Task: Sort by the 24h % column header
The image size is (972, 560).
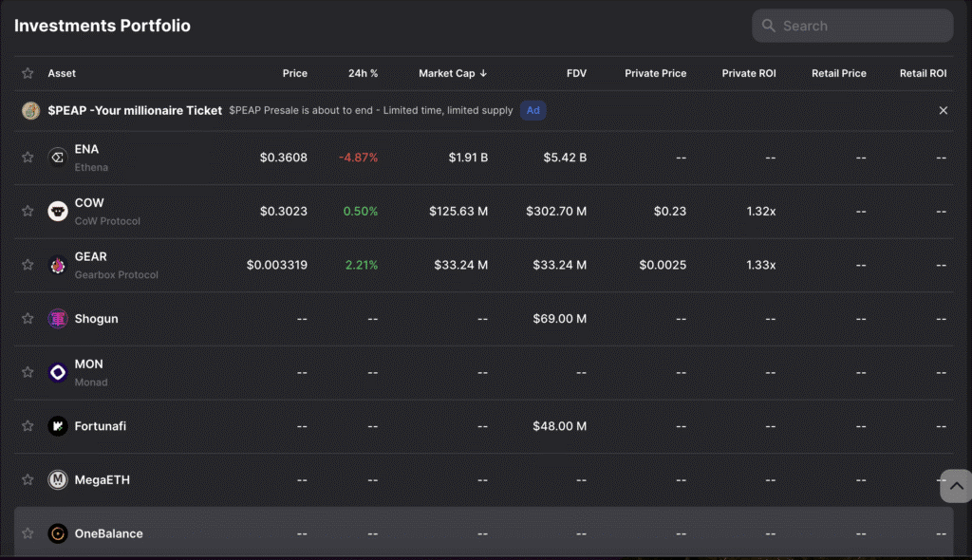Action: (363, 73)
